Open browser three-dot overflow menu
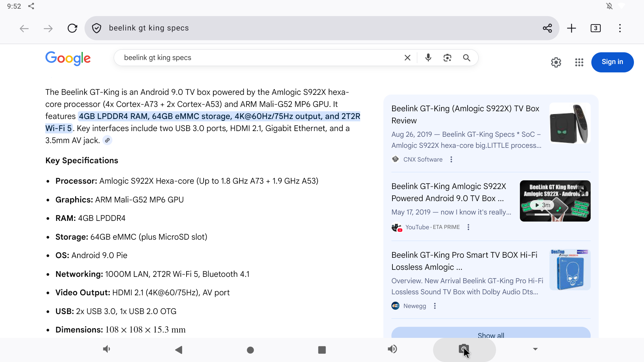644x362 pixels. coord(620,28)
